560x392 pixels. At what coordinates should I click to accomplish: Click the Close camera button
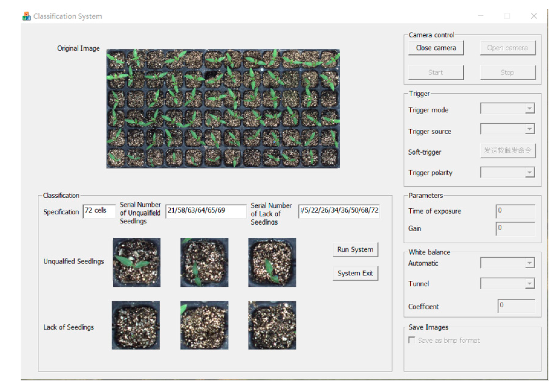[436, 48]
